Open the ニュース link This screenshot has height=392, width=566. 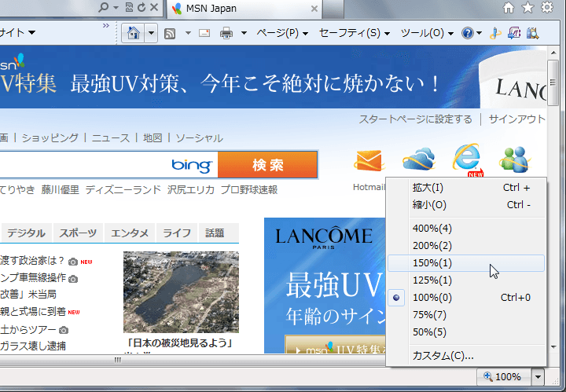[x=111, y=138]
